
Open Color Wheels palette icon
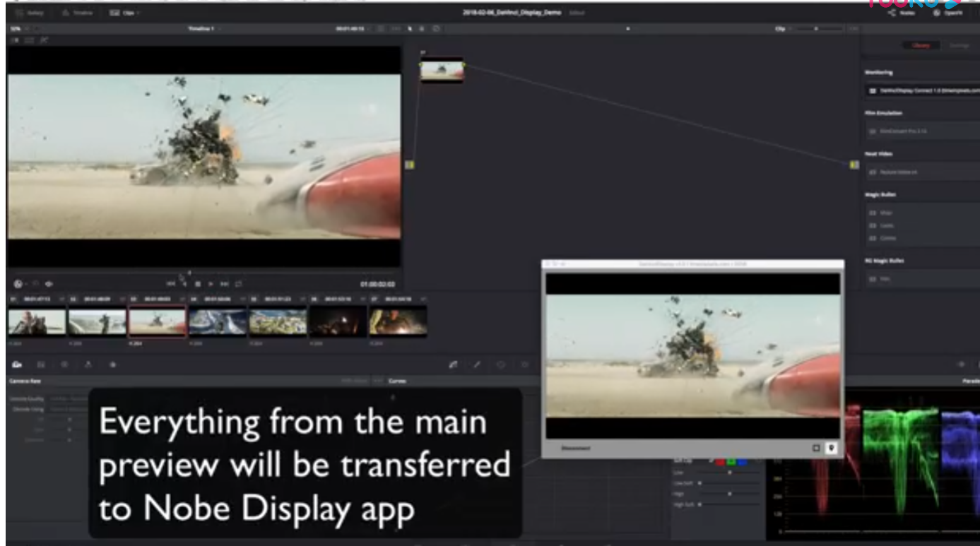(64, 364)
